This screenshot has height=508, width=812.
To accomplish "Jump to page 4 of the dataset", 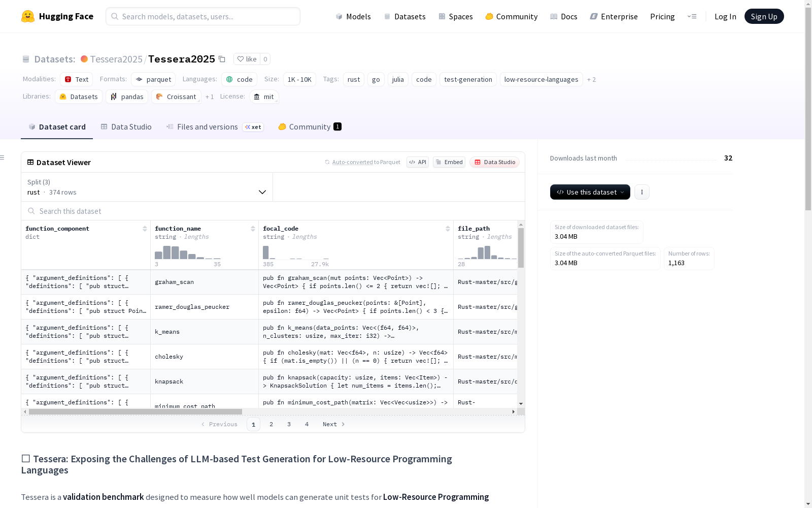I will (x=307, y=424).
